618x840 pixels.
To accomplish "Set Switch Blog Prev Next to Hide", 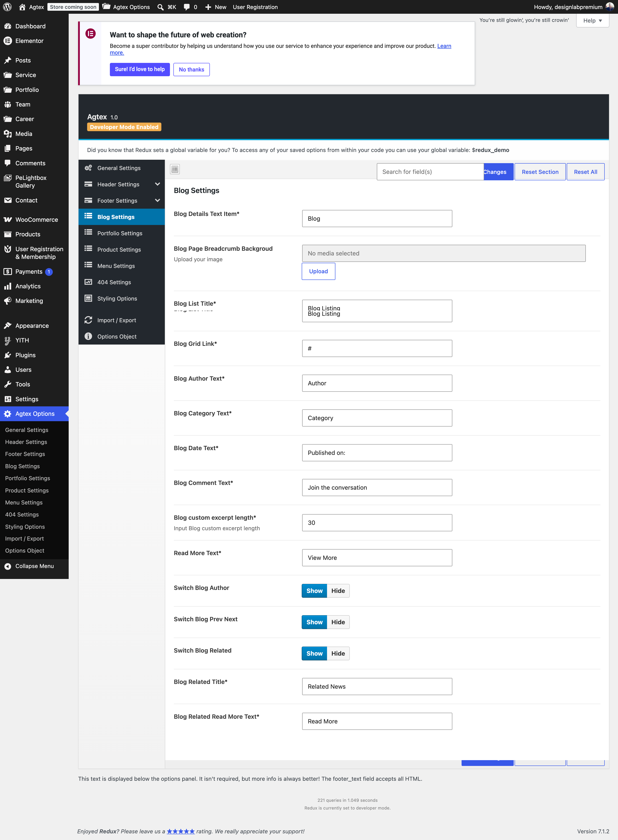I will (338, 622).
